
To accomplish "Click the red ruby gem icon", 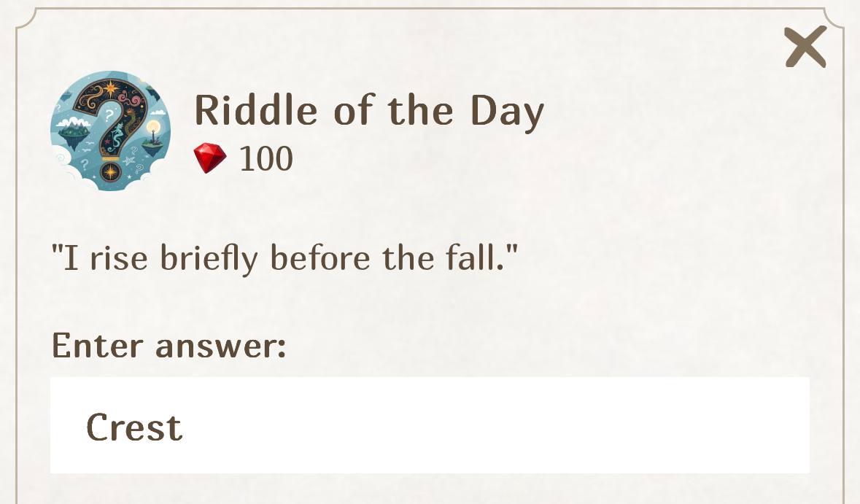I will click(210, 158).
